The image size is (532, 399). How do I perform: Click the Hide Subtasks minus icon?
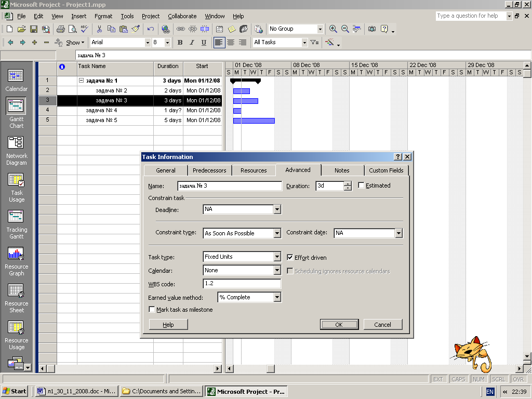46,43
